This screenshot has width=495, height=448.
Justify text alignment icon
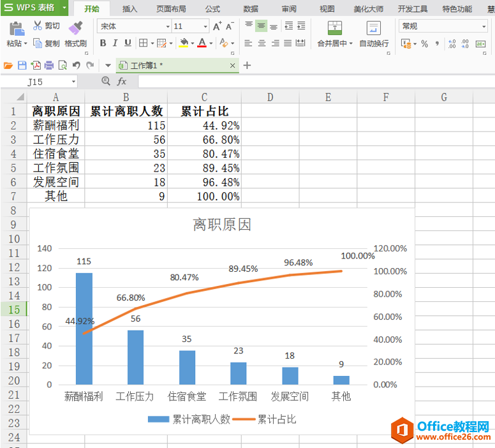(288, 43)
